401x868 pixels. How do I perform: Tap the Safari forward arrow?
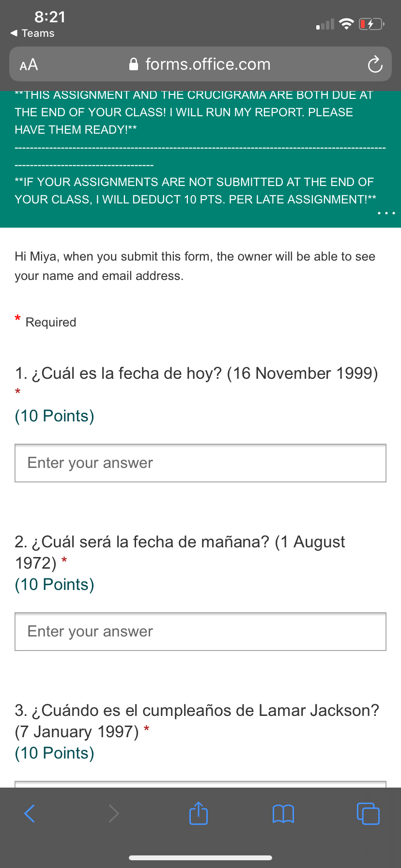coord(113,813)
